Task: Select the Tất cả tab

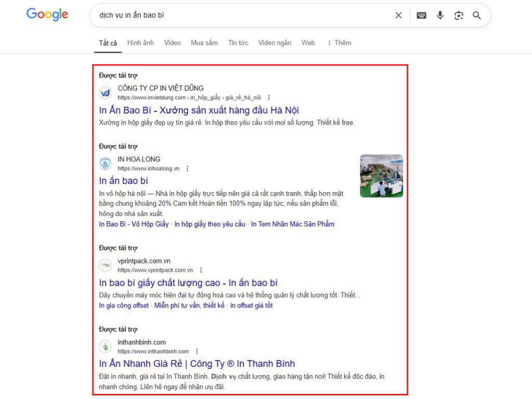Action: tap(108, 43)
